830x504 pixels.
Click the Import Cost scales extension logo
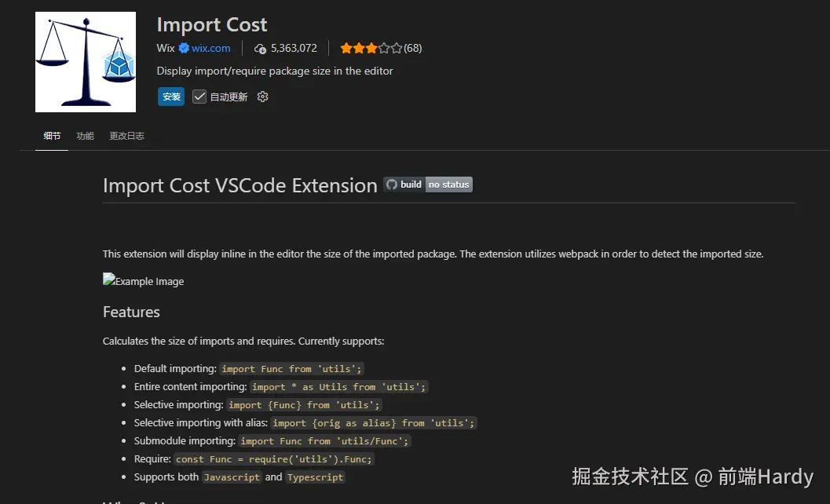pos(86,62)
